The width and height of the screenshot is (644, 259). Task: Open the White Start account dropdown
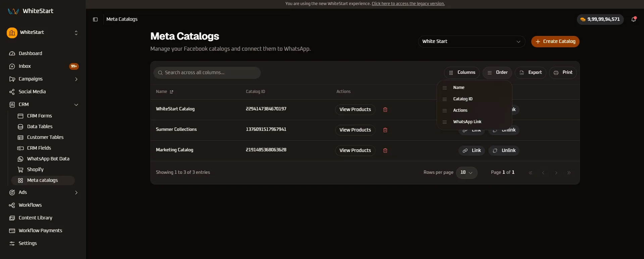click(x=472, y=42)
